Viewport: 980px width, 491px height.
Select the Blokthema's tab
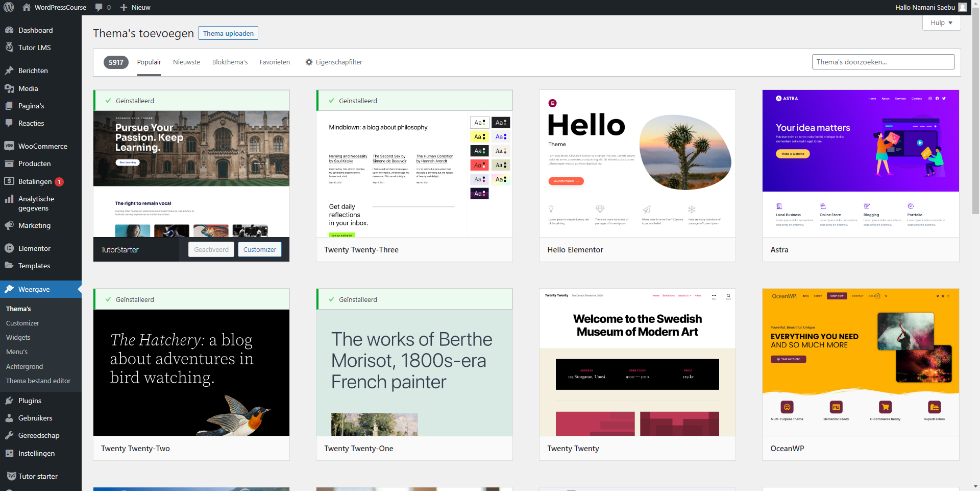pos(230,62)
